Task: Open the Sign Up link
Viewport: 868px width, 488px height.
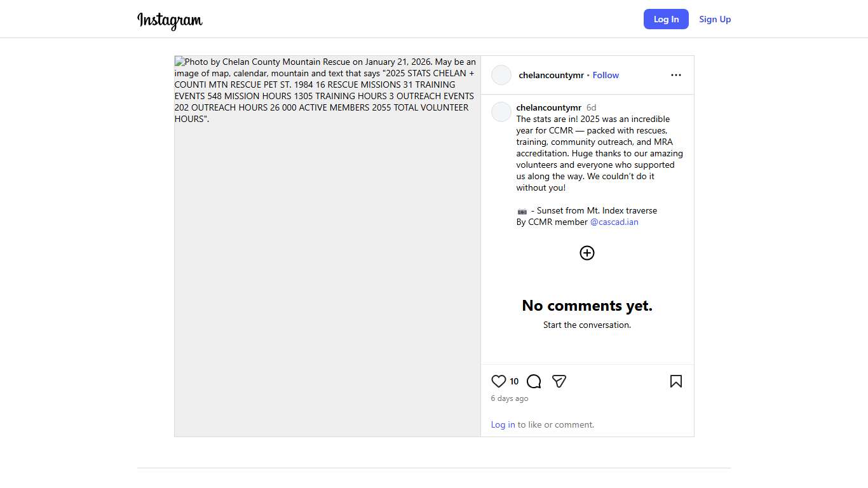Action: [x=714, y=19]
